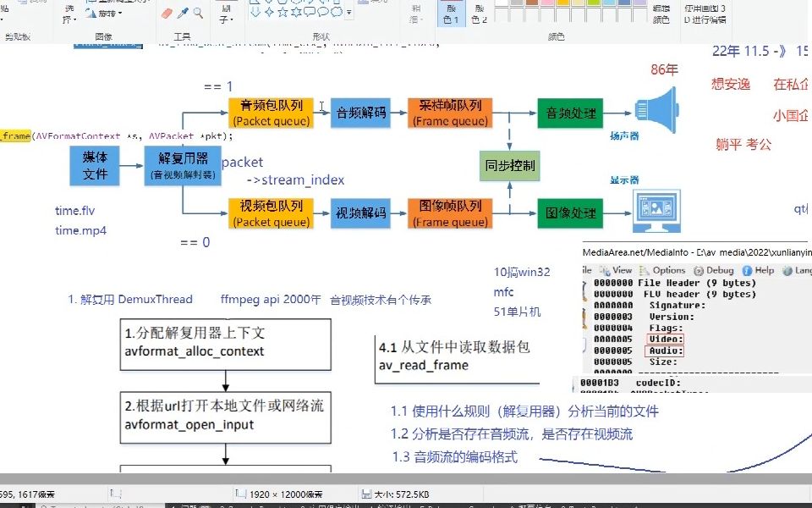Click the 'Version:' row in MediaInfo
The image size is (812, 508).
pos(644,317)
